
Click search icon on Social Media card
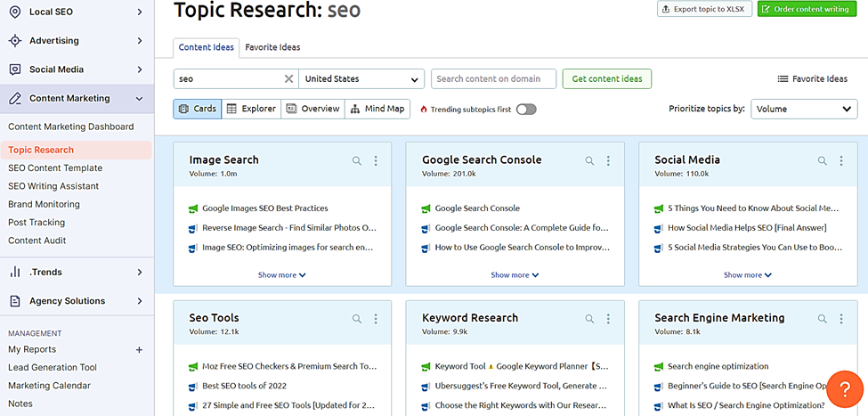click(x=823, y=160)
